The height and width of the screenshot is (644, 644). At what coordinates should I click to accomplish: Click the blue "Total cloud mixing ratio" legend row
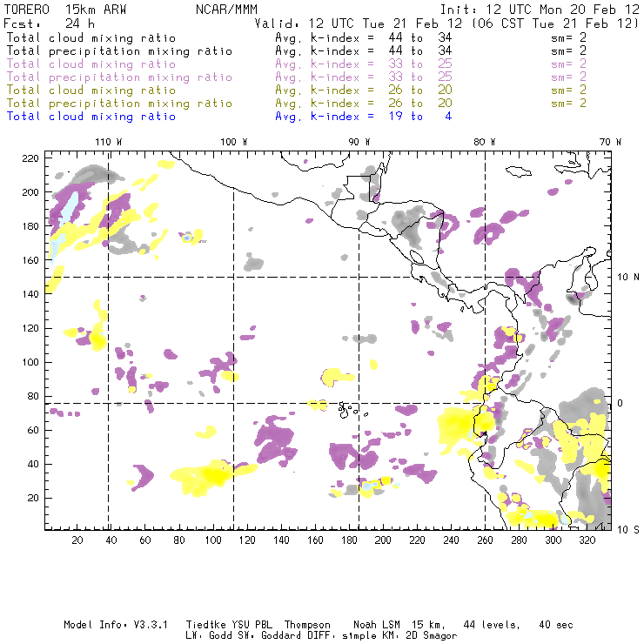[x=91, y=117]
